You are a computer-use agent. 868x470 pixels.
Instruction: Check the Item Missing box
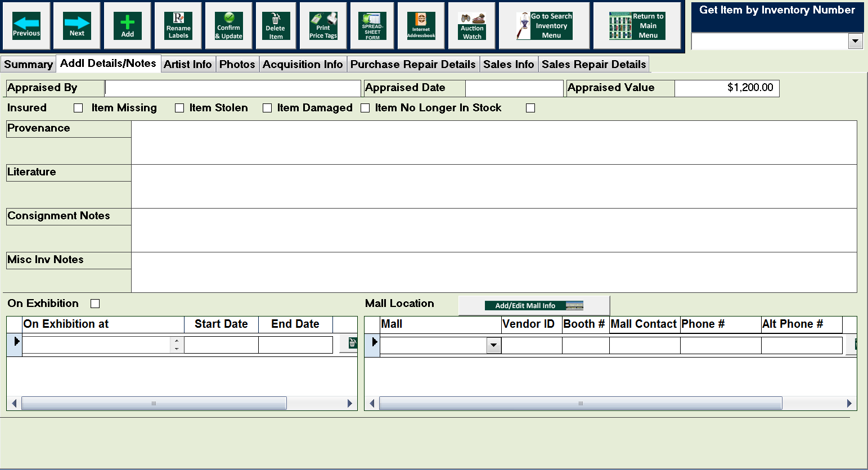[x=179, y=108]
